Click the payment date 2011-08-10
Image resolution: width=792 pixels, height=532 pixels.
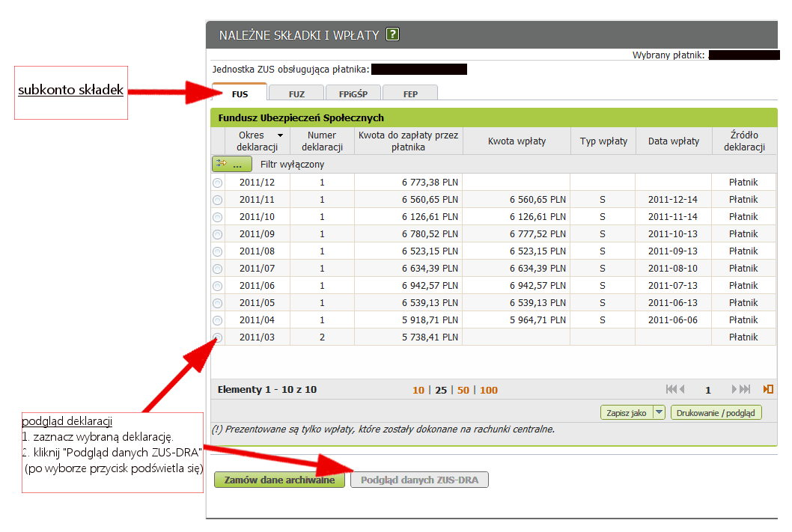click(x=673, y=268)
